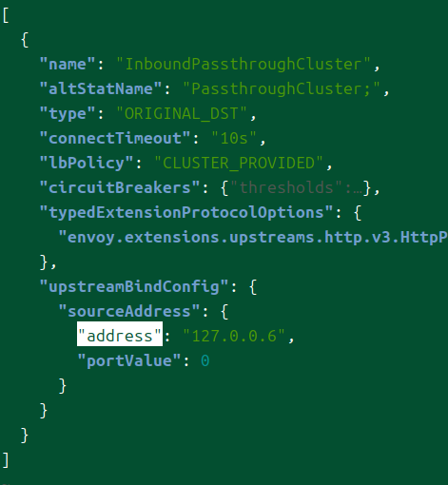The image size is (448, 485).
Task: Click the "name" key
Action: pyautogui.click(x=68, y=64)
